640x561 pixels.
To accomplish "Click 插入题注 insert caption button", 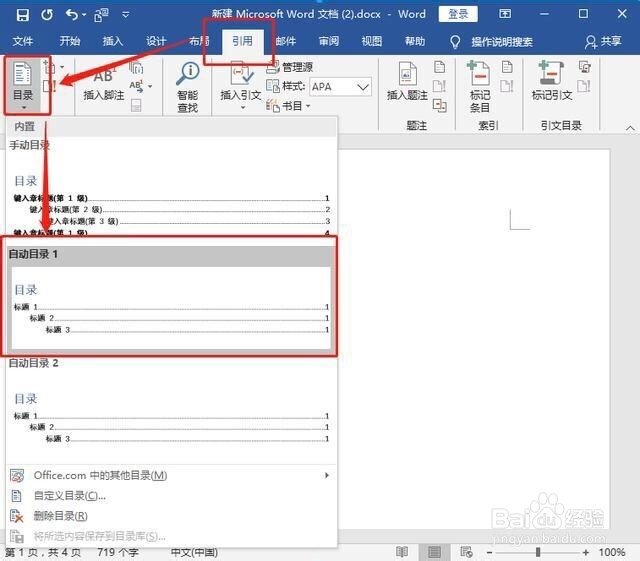I will [x=407, y=81].
